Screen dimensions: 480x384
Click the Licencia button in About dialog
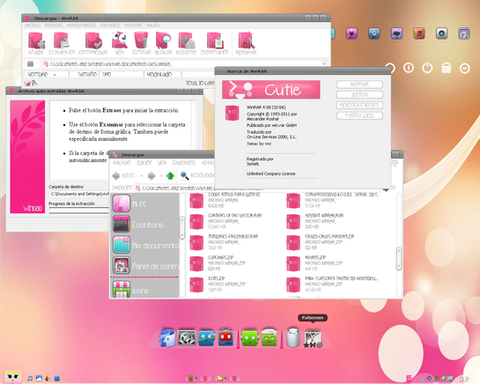[359, 95]
